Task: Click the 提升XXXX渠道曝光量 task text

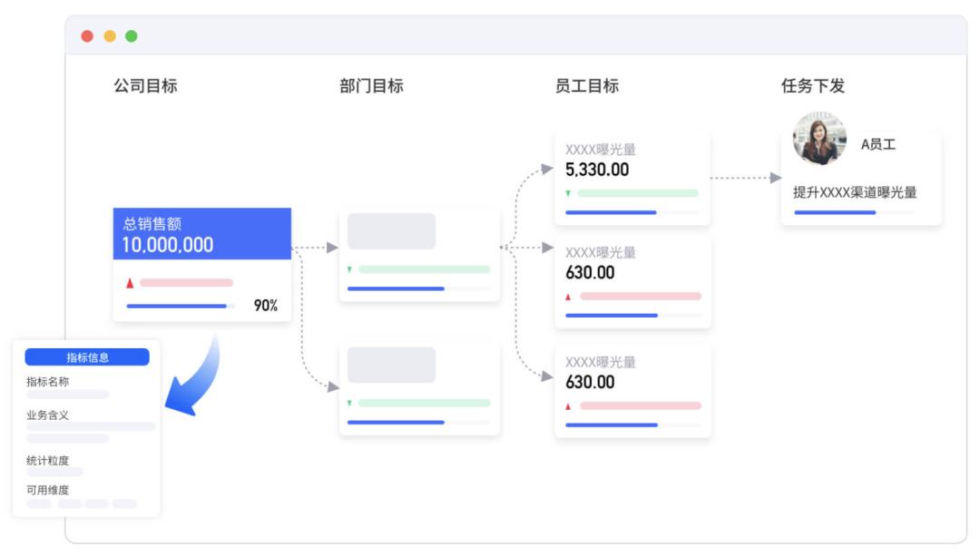Action: point(855,192)
